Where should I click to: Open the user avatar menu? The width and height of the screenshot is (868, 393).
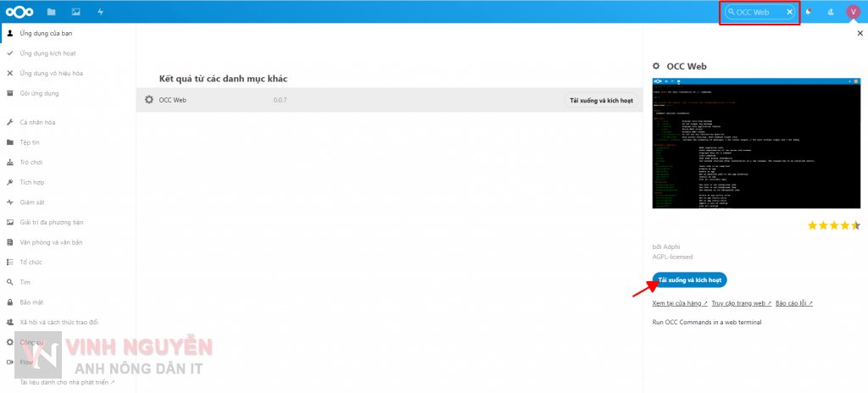853,12
